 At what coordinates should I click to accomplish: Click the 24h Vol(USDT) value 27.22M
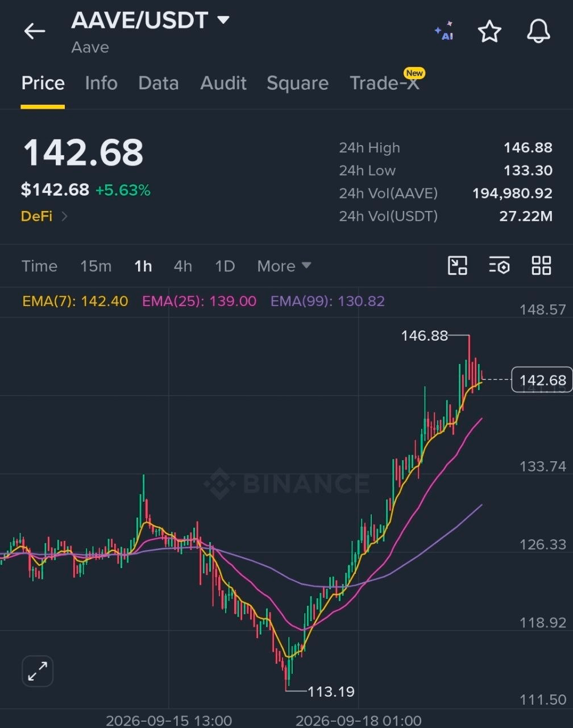(526, 216)
